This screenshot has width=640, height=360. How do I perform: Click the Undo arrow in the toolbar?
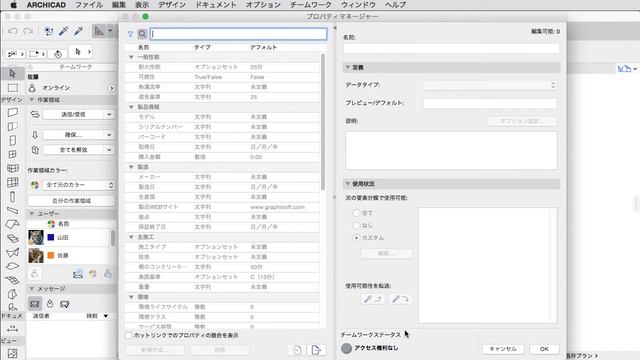[13, 31]
